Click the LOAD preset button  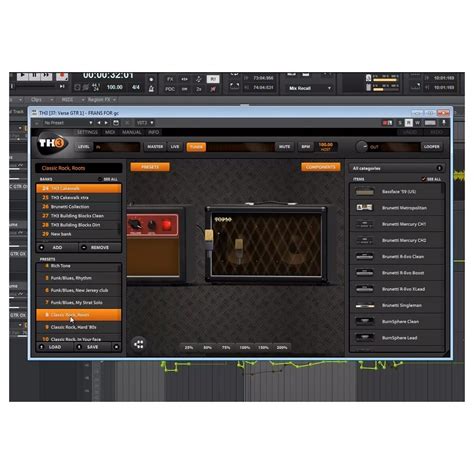54,347
